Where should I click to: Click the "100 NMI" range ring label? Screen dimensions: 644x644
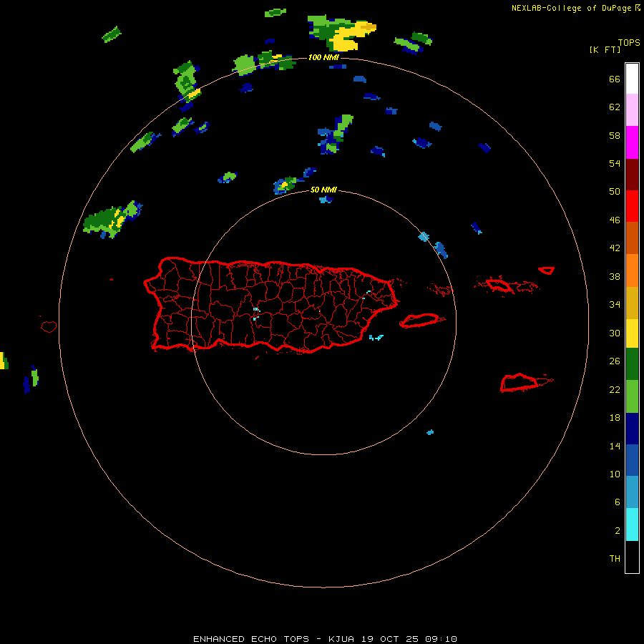pyautogui.click(x=323, y=57)
